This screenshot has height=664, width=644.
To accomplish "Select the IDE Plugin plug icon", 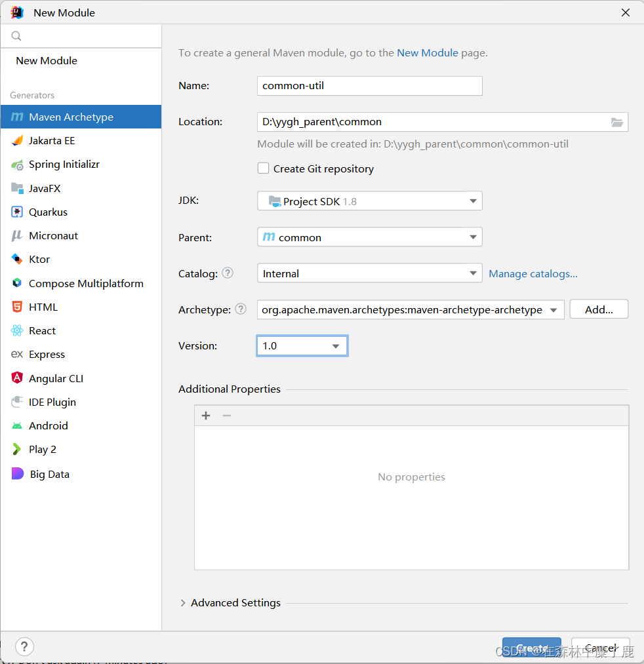I will pos(17,402).
